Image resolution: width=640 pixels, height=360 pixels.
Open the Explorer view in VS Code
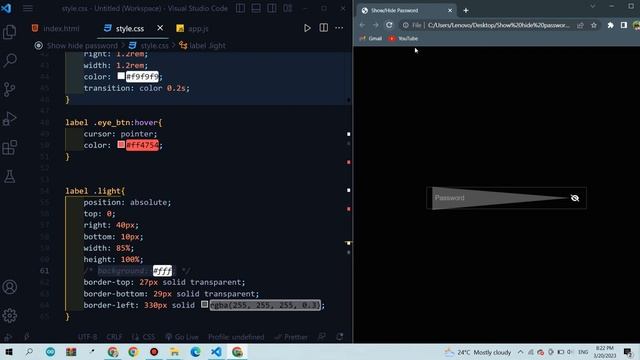tap(9, 32)
